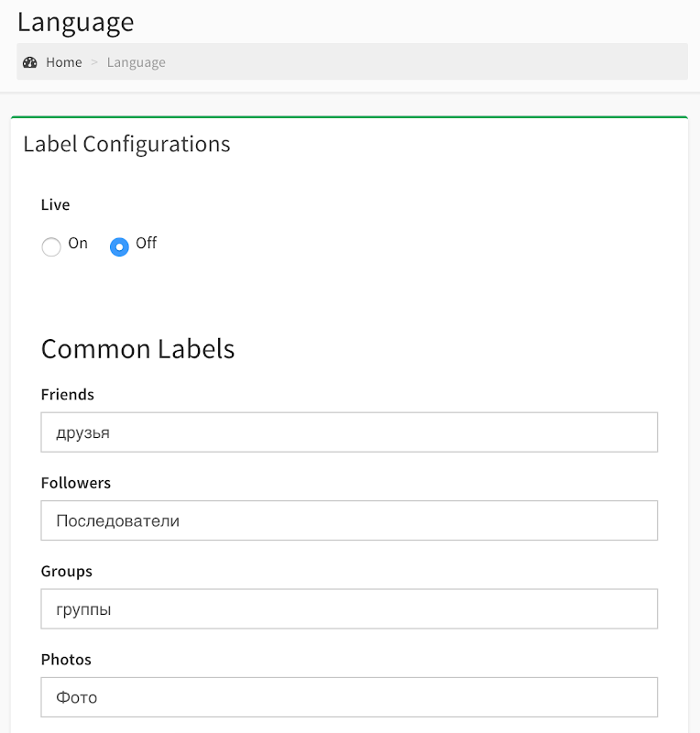Click the breadcrumb separator arrow
The width and height of the screenshot is (700, 733).
coord(94,62)
